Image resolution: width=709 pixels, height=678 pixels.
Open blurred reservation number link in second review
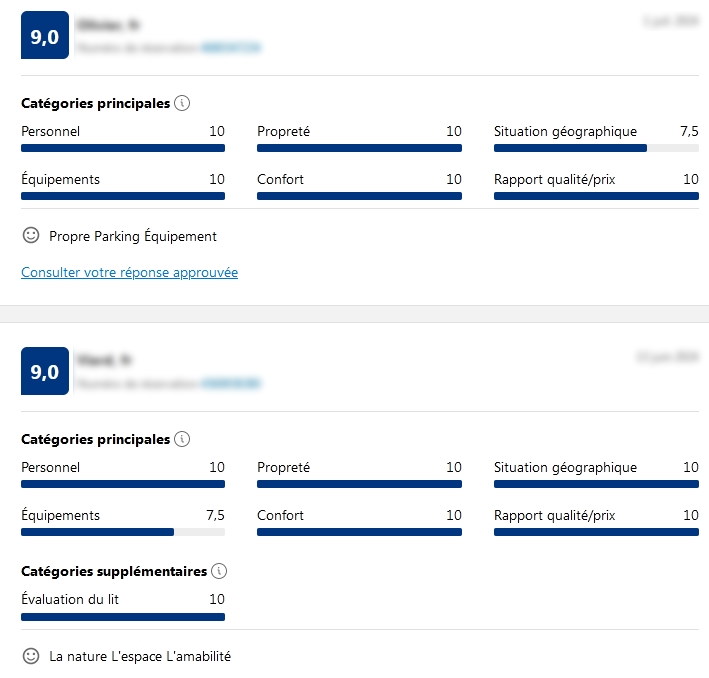tap(231, 383)
